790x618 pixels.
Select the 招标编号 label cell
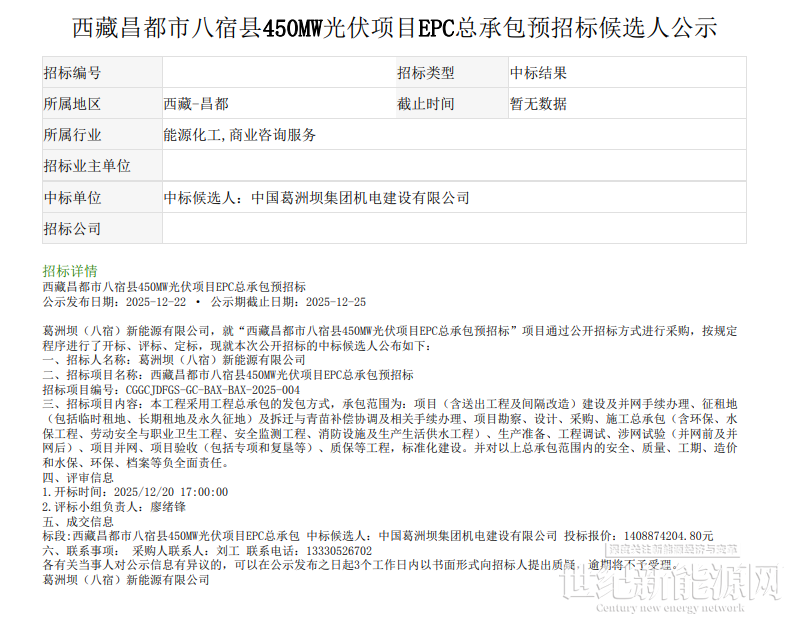pos(72,73)
